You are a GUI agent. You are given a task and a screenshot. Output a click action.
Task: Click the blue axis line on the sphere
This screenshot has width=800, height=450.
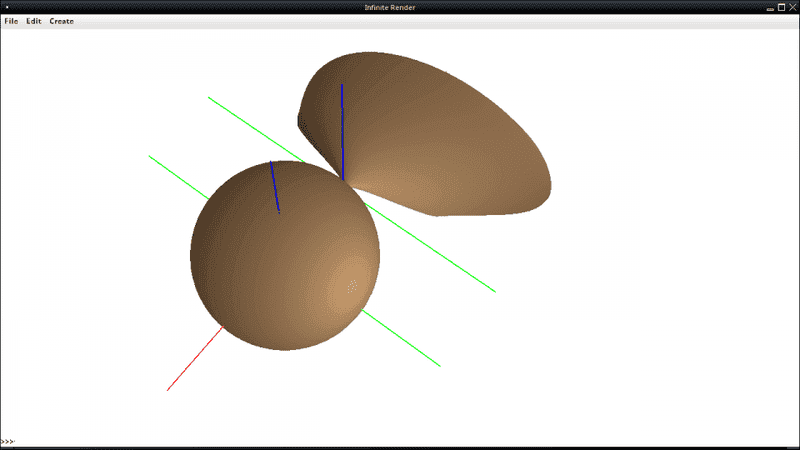point(274,186)
